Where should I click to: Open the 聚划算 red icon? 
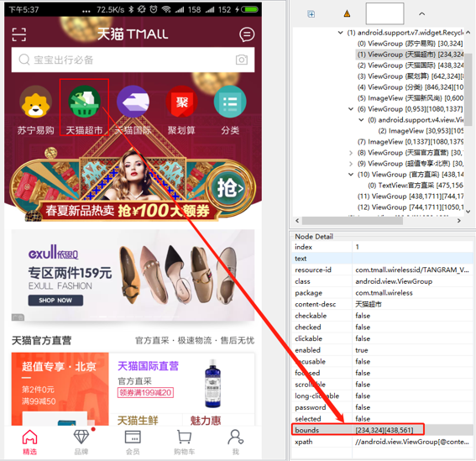181,102
